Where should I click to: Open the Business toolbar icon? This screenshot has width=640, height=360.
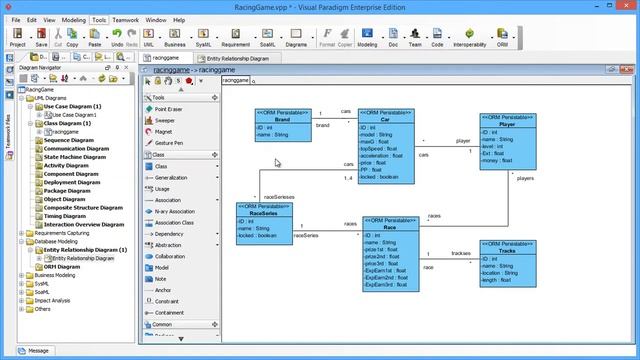[175, 38]
